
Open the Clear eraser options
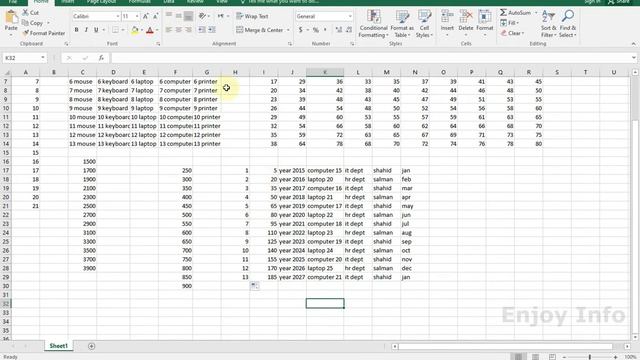tap(512, 33)
